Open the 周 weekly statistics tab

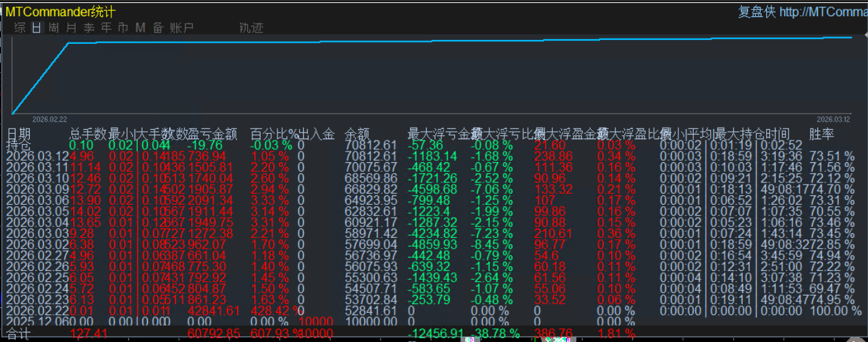click(54, 28)
